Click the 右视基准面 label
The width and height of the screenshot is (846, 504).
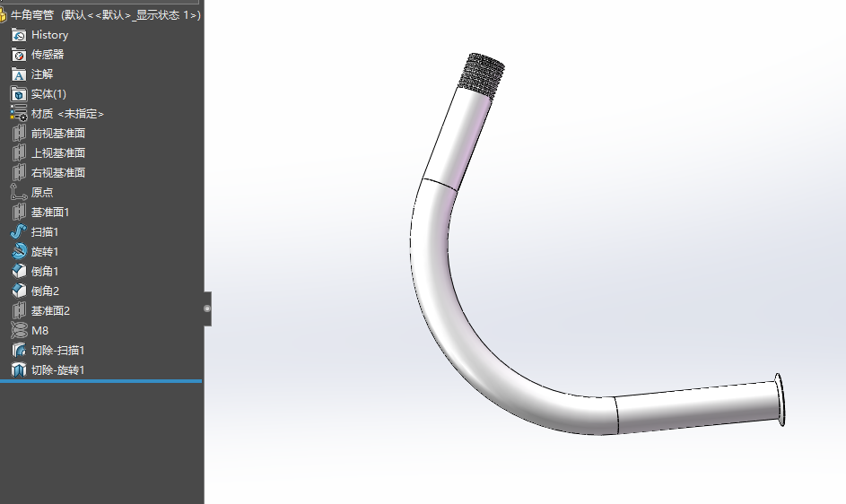pos(58,173)
